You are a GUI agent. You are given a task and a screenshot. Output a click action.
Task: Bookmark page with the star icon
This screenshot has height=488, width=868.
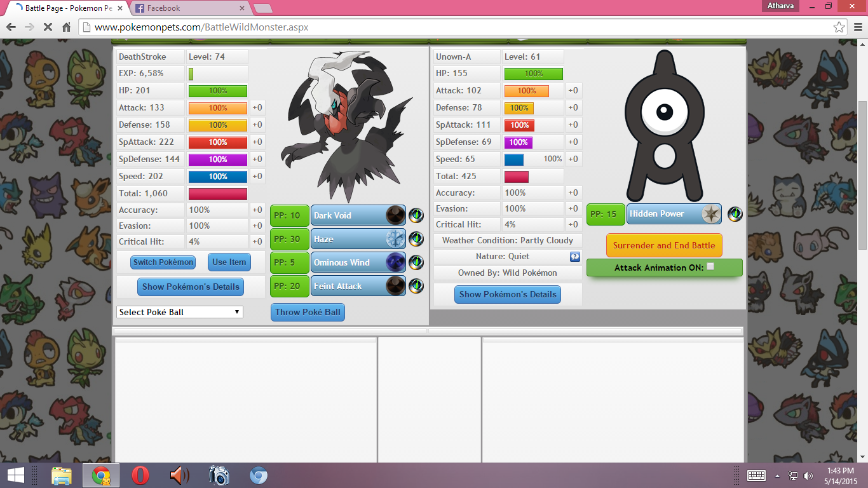[x=839, y=27]
